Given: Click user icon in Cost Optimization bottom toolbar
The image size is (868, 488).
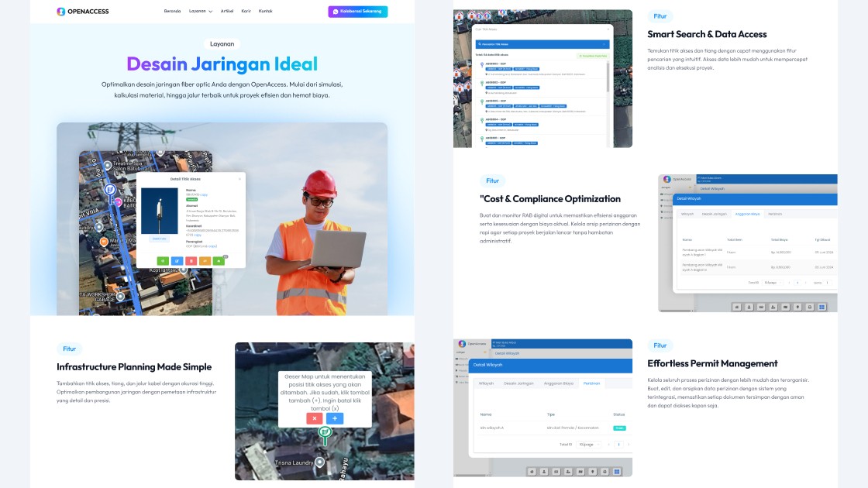Looking at the screenshot, I should point(749,307).
